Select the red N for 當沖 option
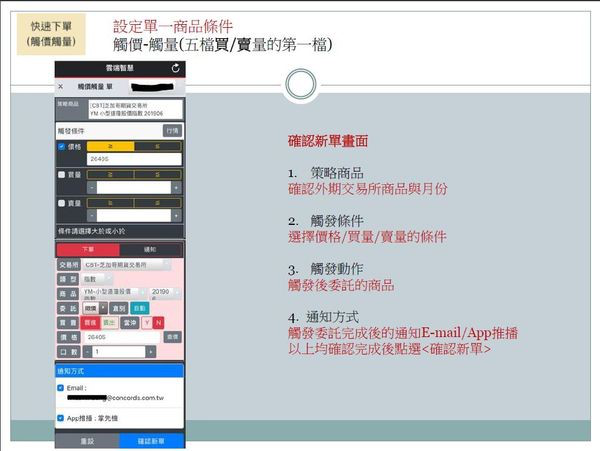The width and height of the screenshot is (600, 451). point(158,323)
